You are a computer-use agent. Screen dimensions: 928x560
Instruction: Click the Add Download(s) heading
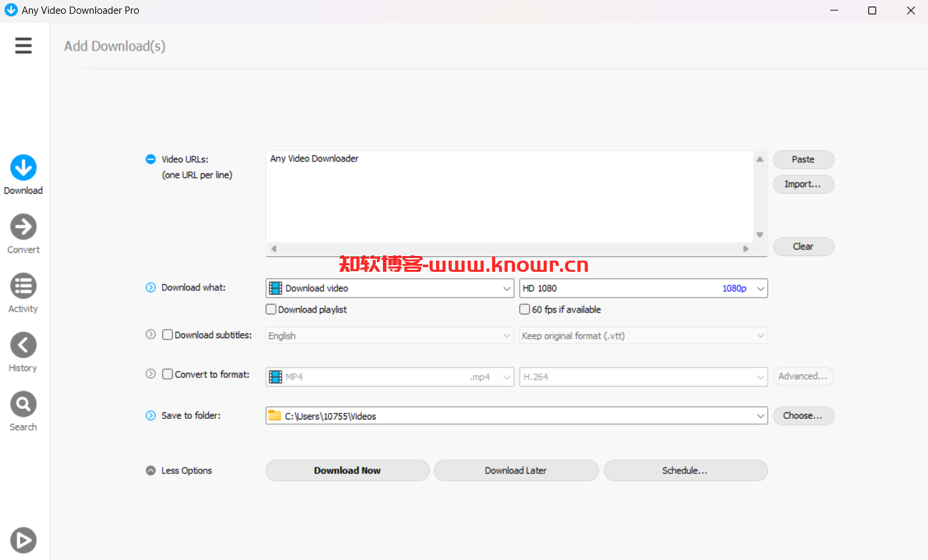click(x=115, y=46)
